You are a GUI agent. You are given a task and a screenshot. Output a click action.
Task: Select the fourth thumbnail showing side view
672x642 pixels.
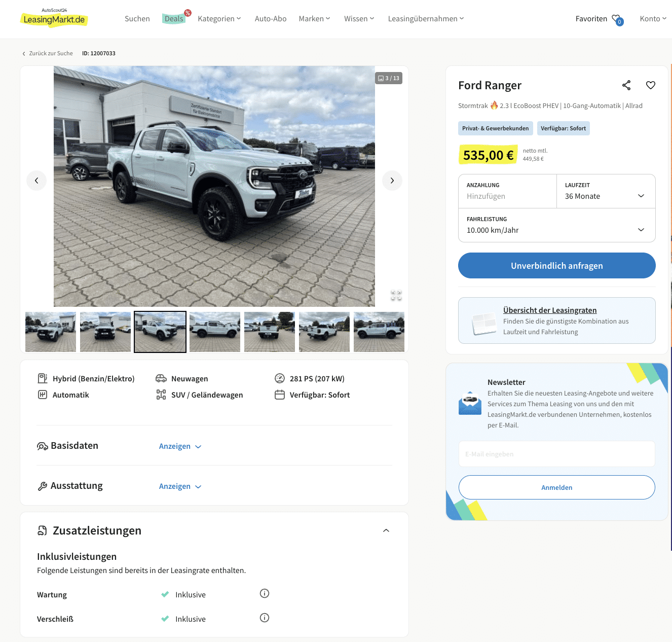point(215,332)
